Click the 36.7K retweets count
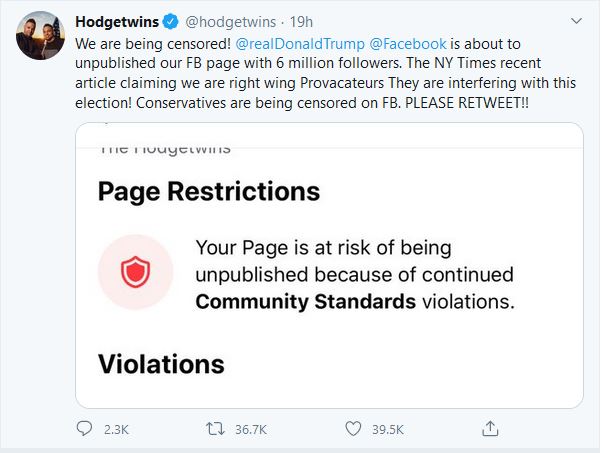The image size is (604, 453). coord(251,430)
